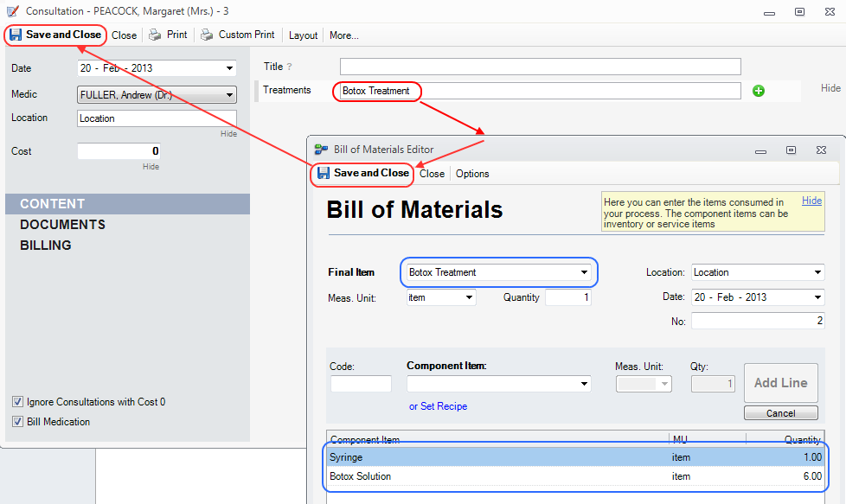846x504 pixels.
Task: Switch to the DOCUMENTS section
Action: 62,225
